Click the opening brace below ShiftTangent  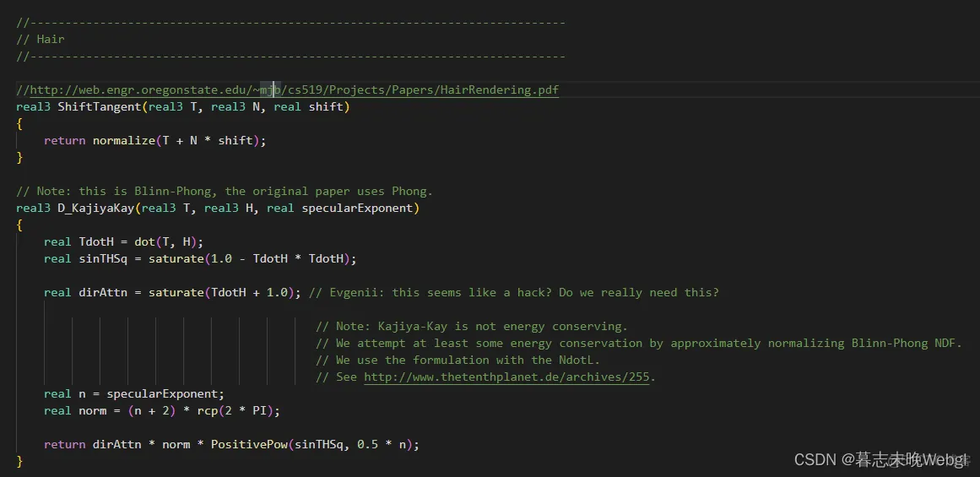(19, 124)
